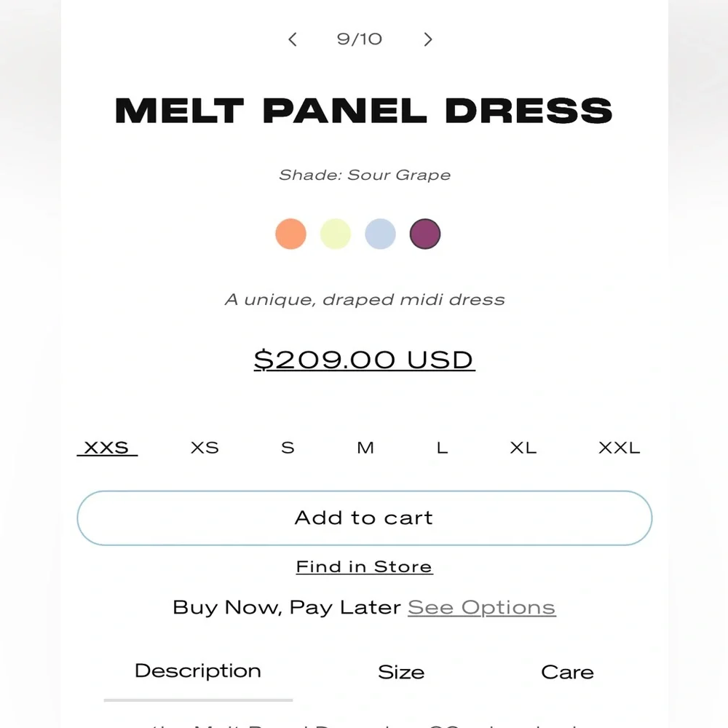Select the Sour Grape purple swatch
The width and height of the screenshot is (728, 728).
click(x=425, y=234)
